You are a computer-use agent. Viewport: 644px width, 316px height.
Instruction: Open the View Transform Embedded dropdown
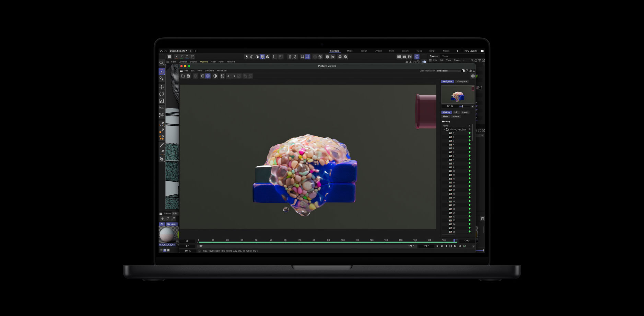click(448, 71)
